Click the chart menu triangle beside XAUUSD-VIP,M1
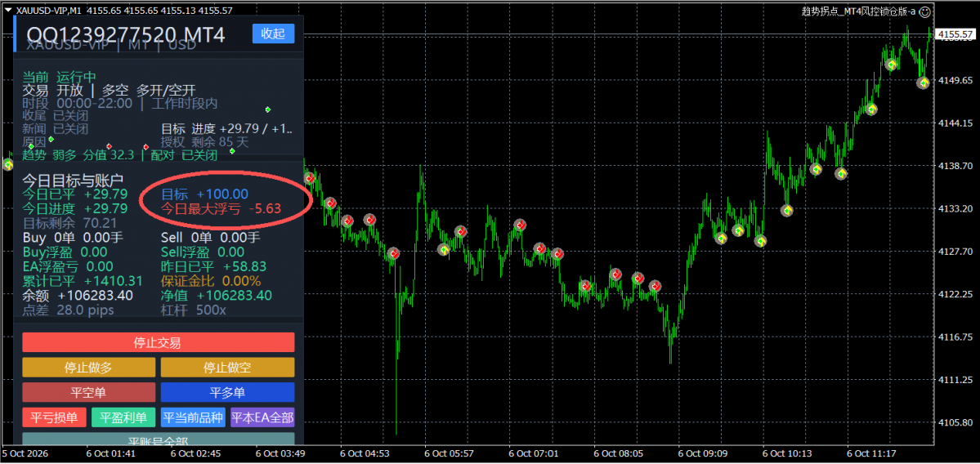Image resolution: width=980 pixels, height=464 pixels. pyautogui.click(x=7, y=10)
